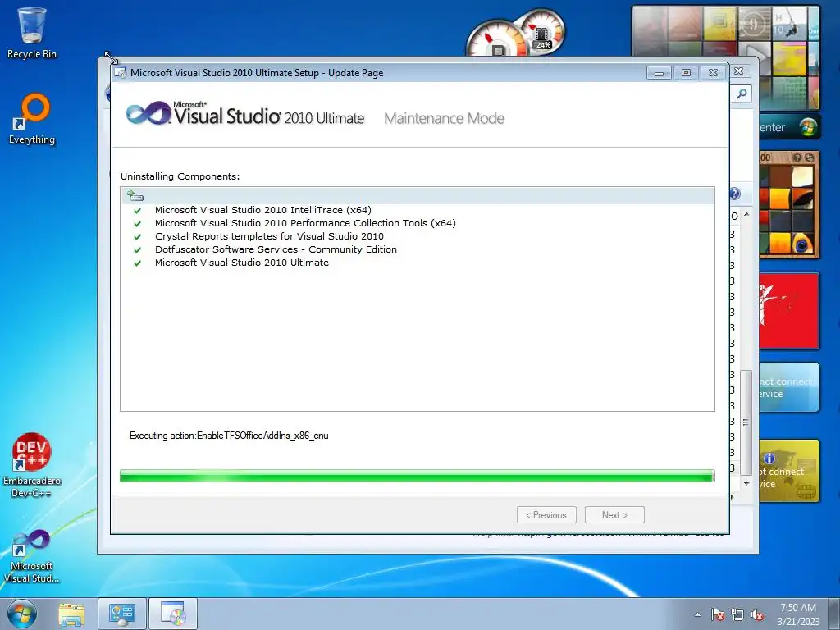Click the blue help icon in background window
This screenshot has width=840, height=630.
(x=735, y=194)
